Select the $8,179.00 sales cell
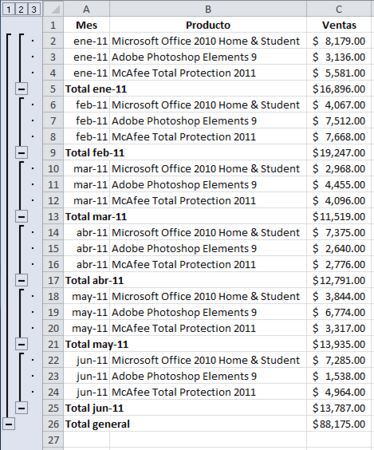Image resolution: width=374 pixels, height=450 pixels. coord(339,41)
